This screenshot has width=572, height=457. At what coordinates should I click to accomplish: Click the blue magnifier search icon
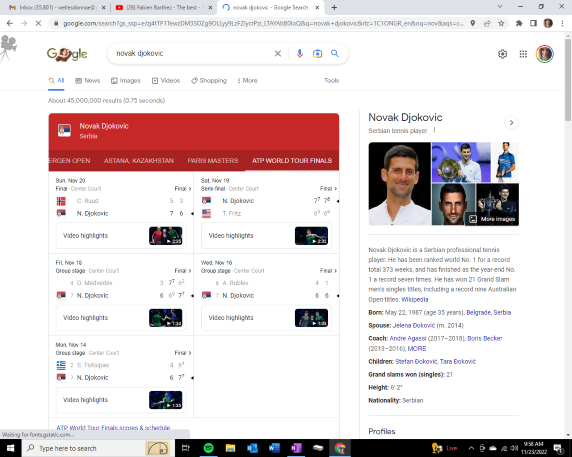[335, 54]
